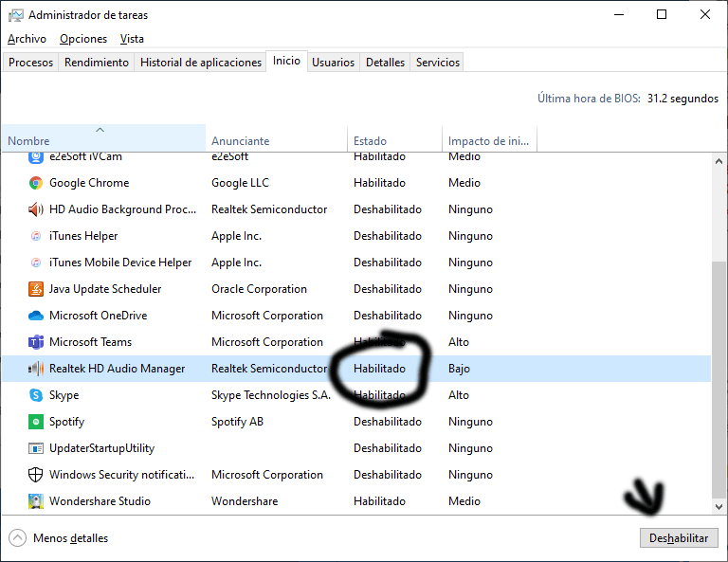Open the Vista menu
This screenshot has height=562, width=728.
coord(132,39)
